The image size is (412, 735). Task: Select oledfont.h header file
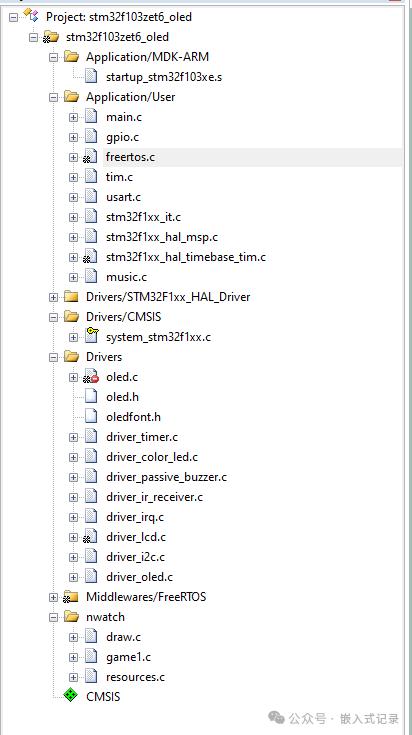pos(133,417)
